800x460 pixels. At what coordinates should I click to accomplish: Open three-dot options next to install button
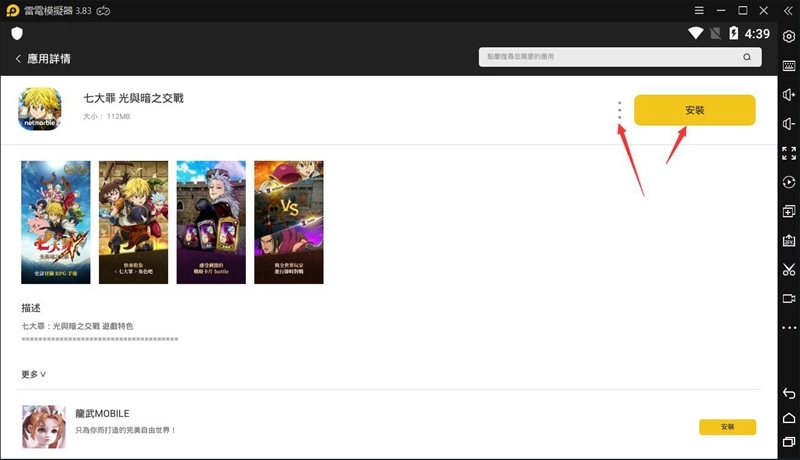coord(619,110)
